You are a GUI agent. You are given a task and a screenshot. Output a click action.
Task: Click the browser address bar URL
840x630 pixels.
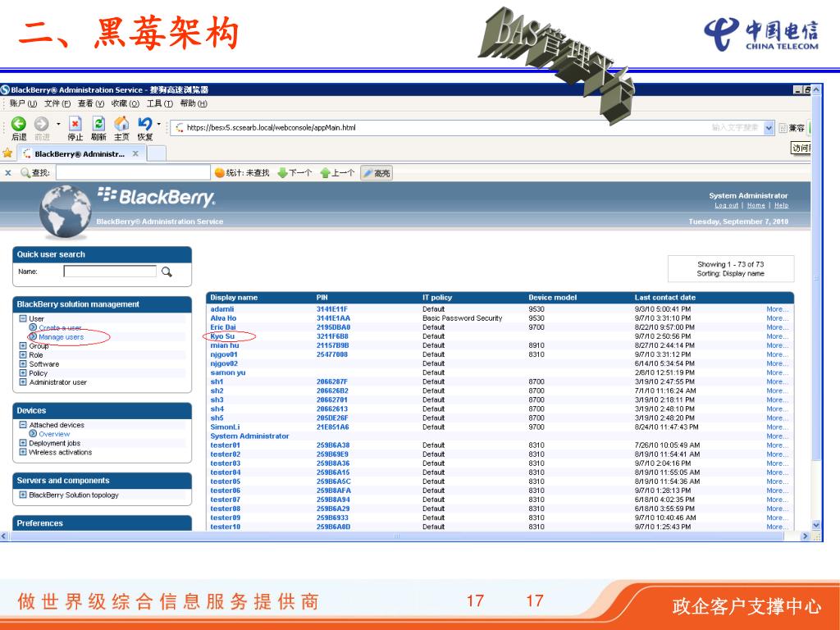click(x=271, y=127)
